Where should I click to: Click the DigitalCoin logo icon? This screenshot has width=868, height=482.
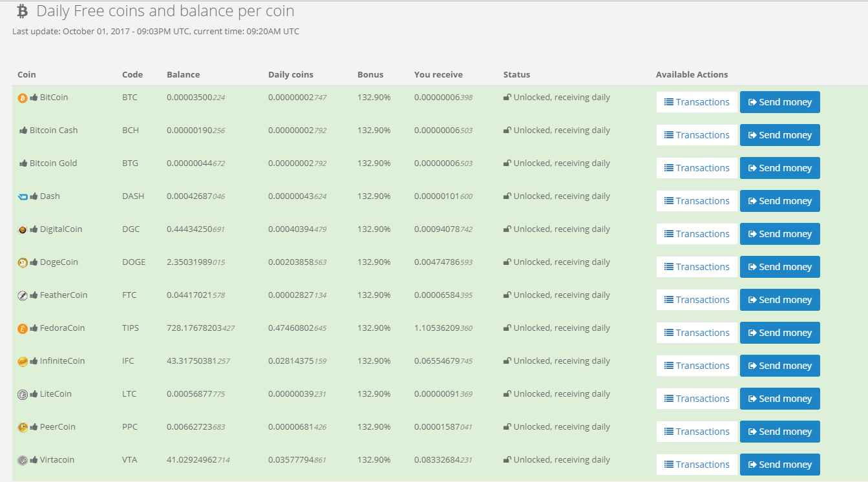point(23,230)
